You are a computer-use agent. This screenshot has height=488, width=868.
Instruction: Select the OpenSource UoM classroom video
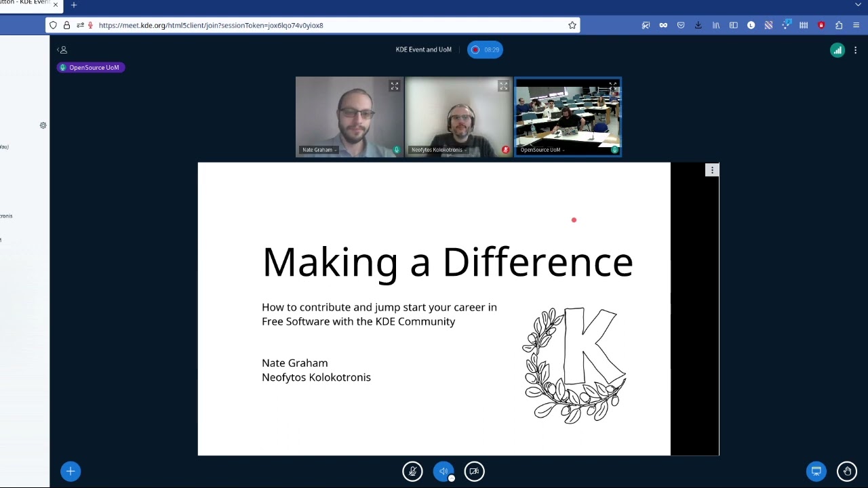pos(568,117)
